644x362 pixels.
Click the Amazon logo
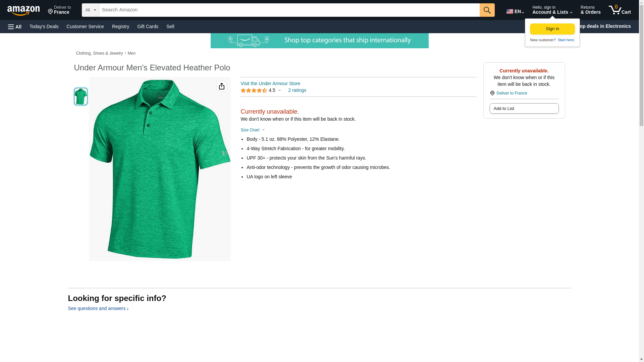pos(23,10)
